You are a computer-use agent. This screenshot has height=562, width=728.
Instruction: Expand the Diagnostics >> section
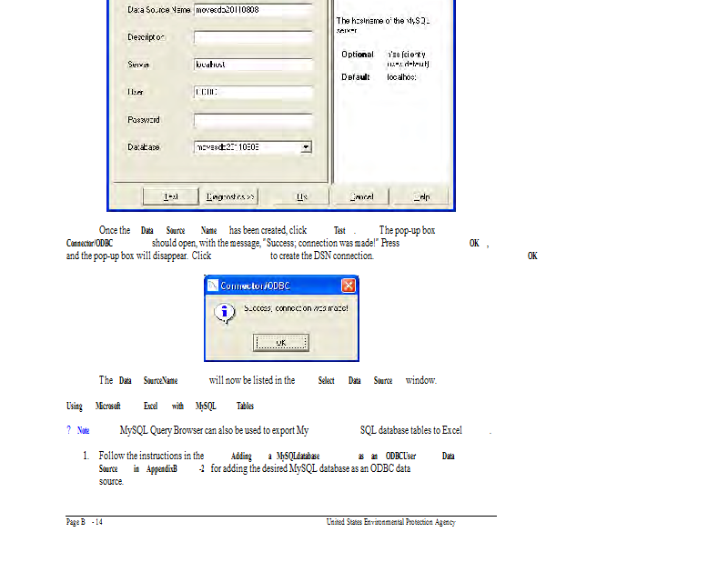pos(231,196)
